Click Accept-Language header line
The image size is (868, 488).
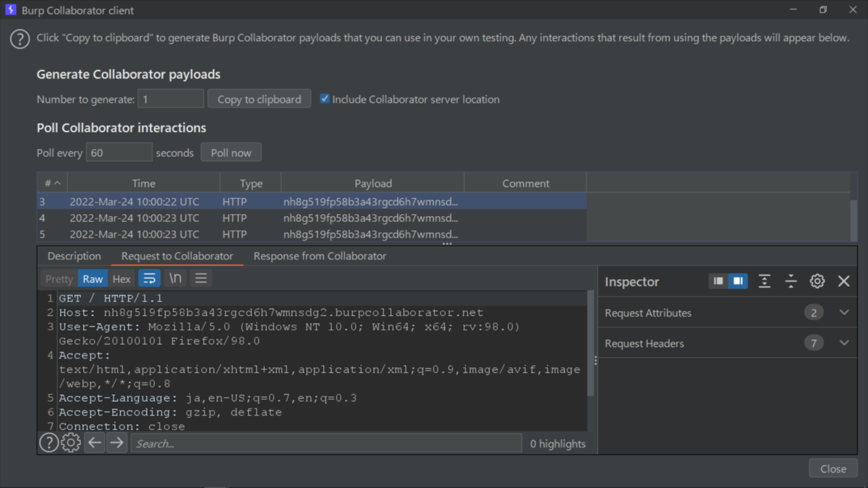pyautogui.click(x=208, y=398)
